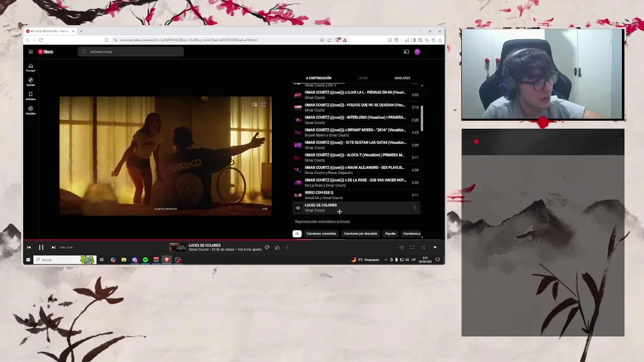Open the Brave browser taskbar icon
Image resolution: width=644 pixels, height=362 pixels.
167,260
